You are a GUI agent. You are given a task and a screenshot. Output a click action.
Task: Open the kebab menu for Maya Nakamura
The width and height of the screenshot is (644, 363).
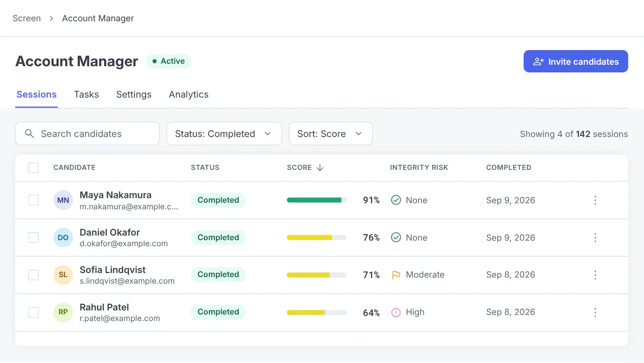[595, 200]
